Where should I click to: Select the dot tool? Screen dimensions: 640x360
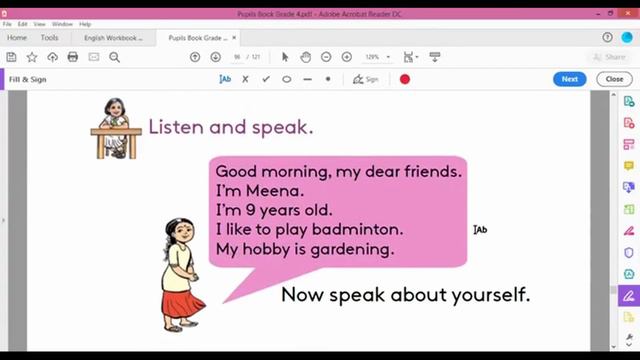click(x=328, y=79)
